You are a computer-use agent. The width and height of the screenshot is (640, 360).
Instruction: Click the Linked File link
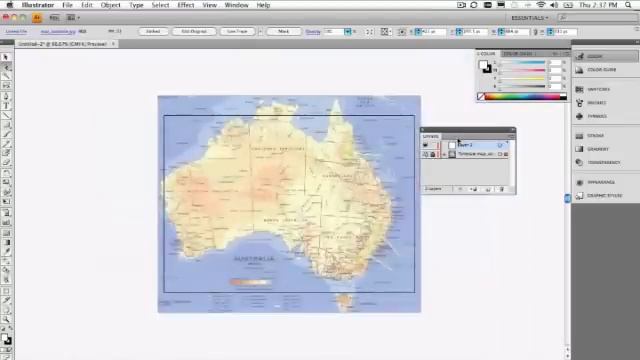tap(16, 31)
